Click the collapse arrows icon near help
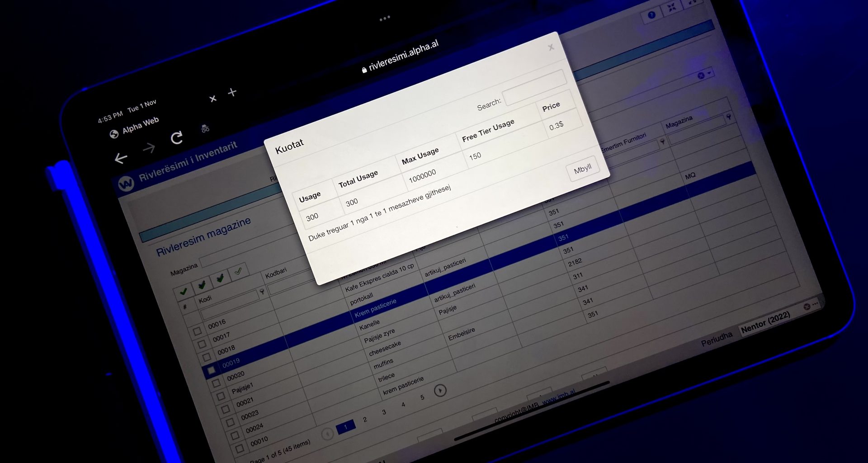Screen dimensions: 868x463 [672, 7]
